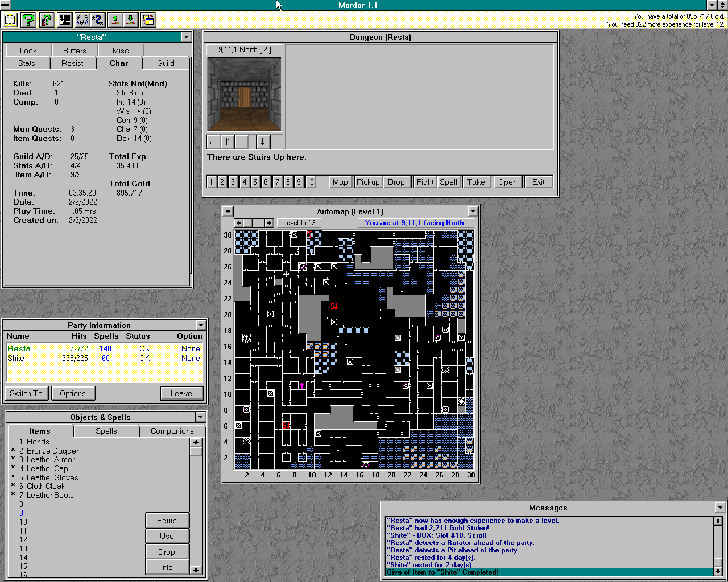Click the Automap level left arrow
The width and height of the screenshot is (728, 582).
click(x=239, y=223)
